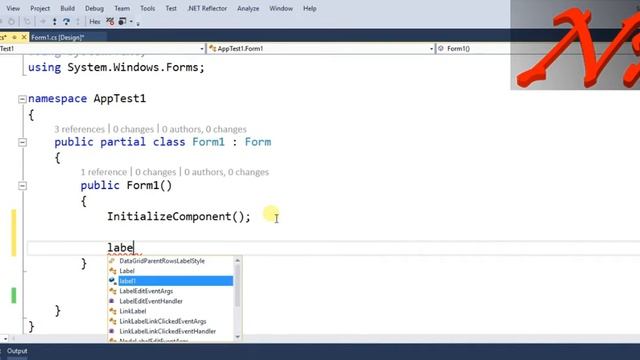Open the Debug menu

click(x=94, y=8)
